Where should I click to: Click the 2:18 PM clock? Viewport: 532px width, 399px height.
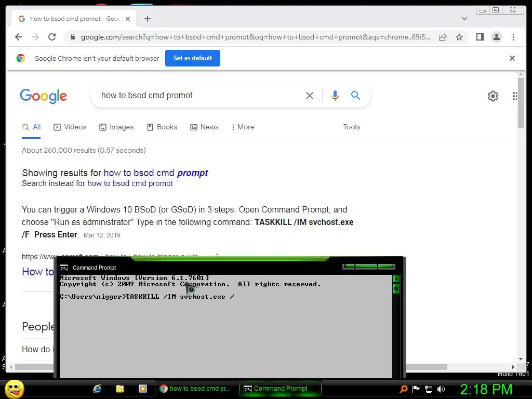point(486,389)
